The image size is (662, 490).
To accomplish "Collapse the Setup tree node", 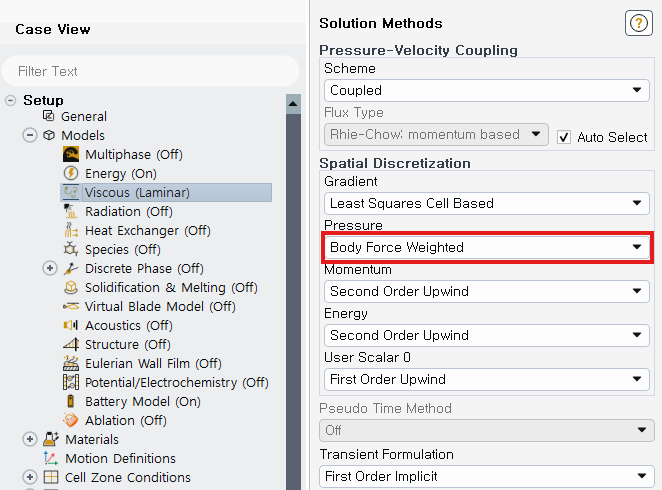I will (11, 100).
